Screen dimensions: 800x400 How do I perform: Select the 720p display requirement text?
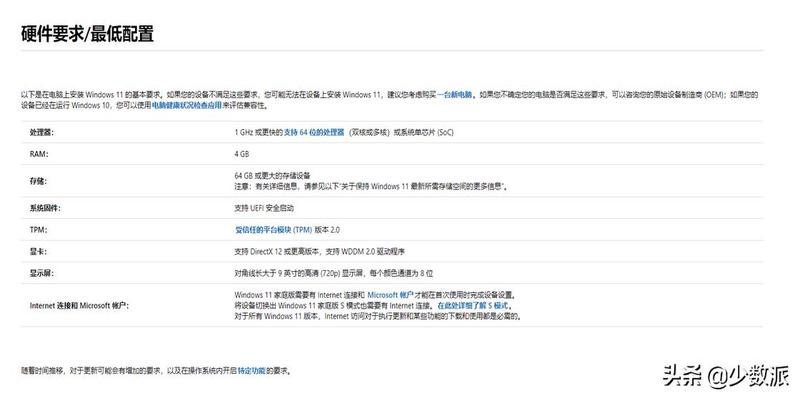[x=334, y=273]
